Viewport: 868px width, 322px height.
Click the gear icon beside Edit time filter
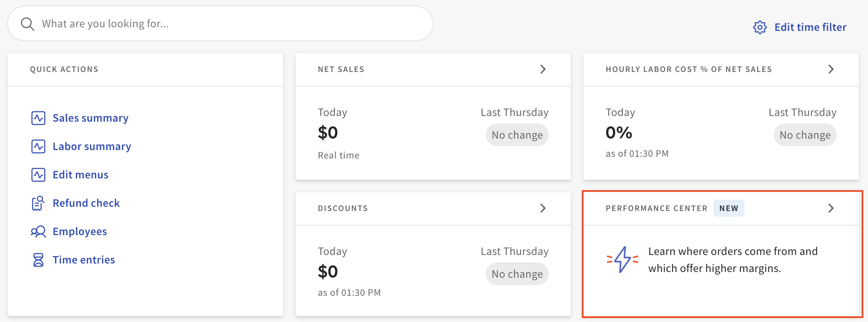coord(760,27)
